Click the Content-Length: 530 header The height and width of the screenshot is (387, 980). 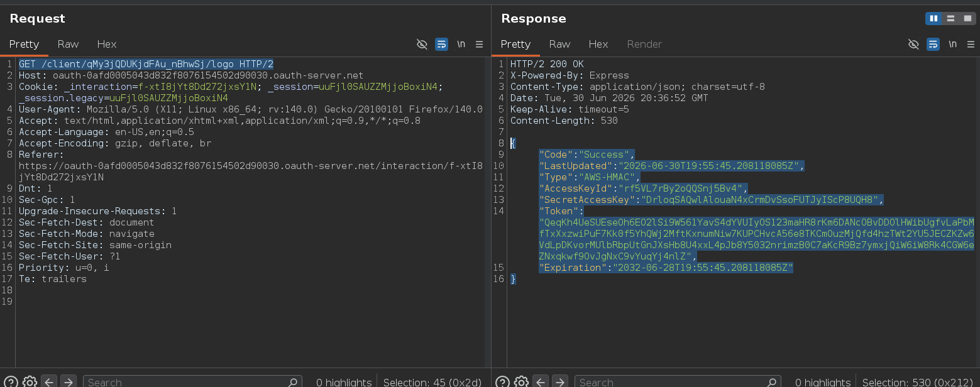point(564,121)
